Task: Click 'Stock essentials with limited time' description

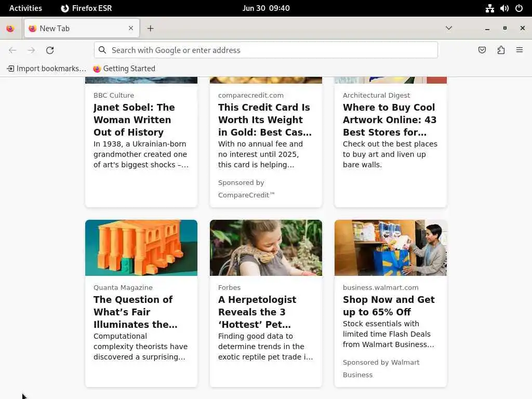Action: [x=388, y=334]
